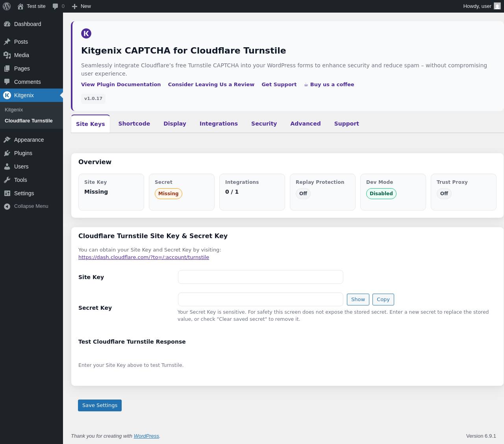
Task: Open Plugins via the plug icon
Action: click(7, 153)
